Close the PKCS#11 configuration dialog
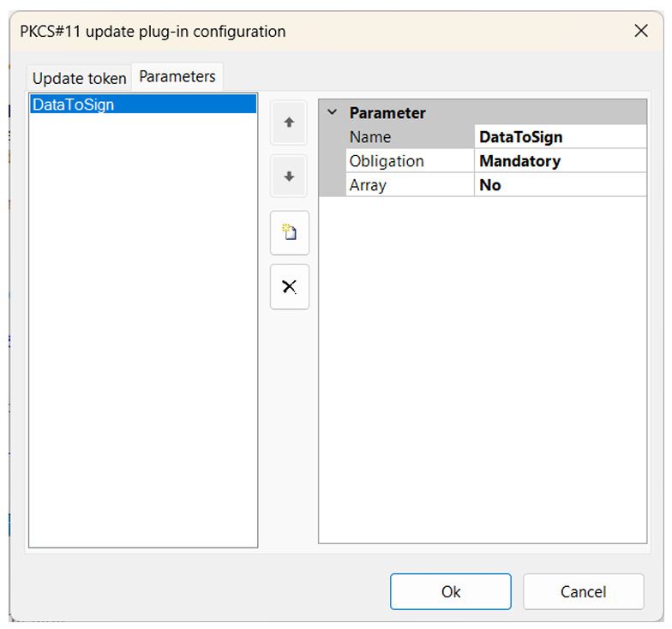The image size is (672, 629). pos(641,31)
